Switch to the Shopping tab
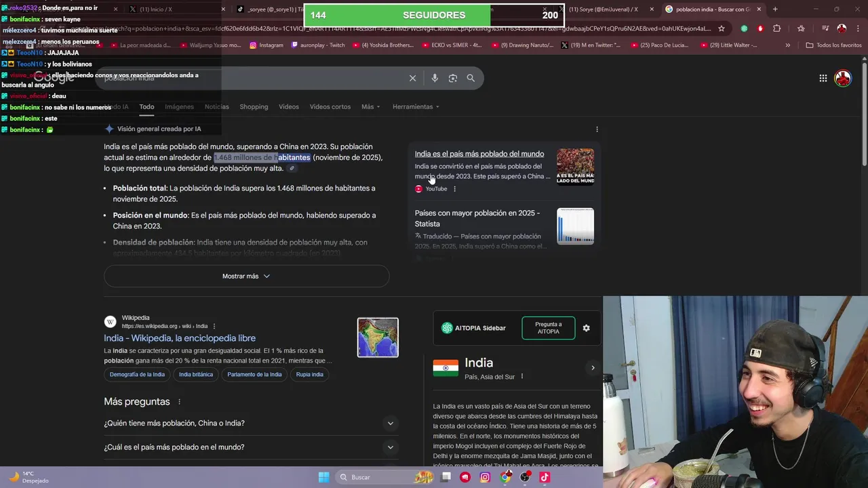 (254, 107)
